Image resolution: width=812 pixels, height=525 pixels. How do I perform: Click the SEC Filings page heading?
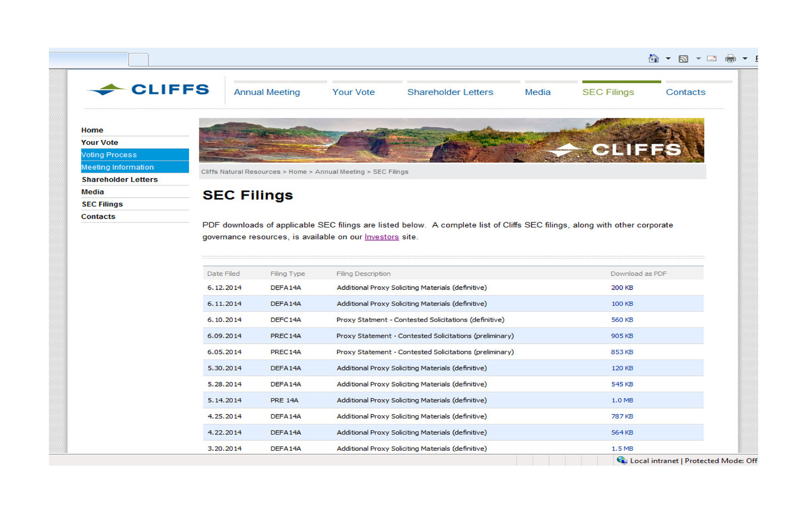[x=248, y=195]
